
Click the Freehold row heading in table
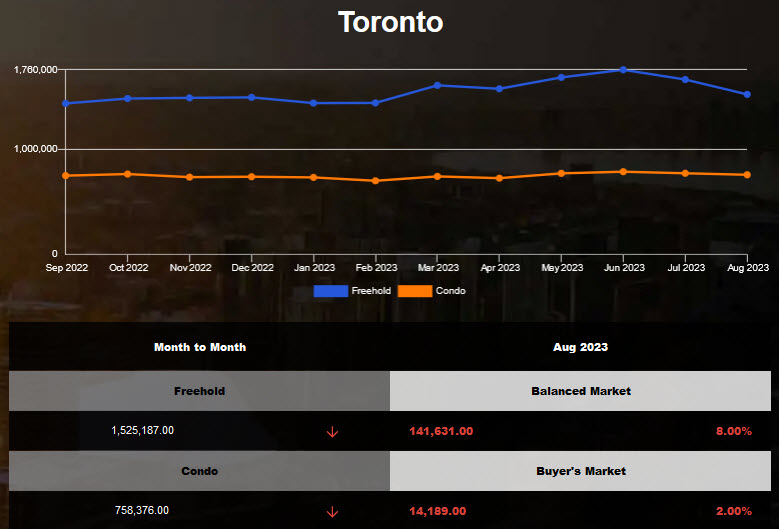tap(200, 391)
